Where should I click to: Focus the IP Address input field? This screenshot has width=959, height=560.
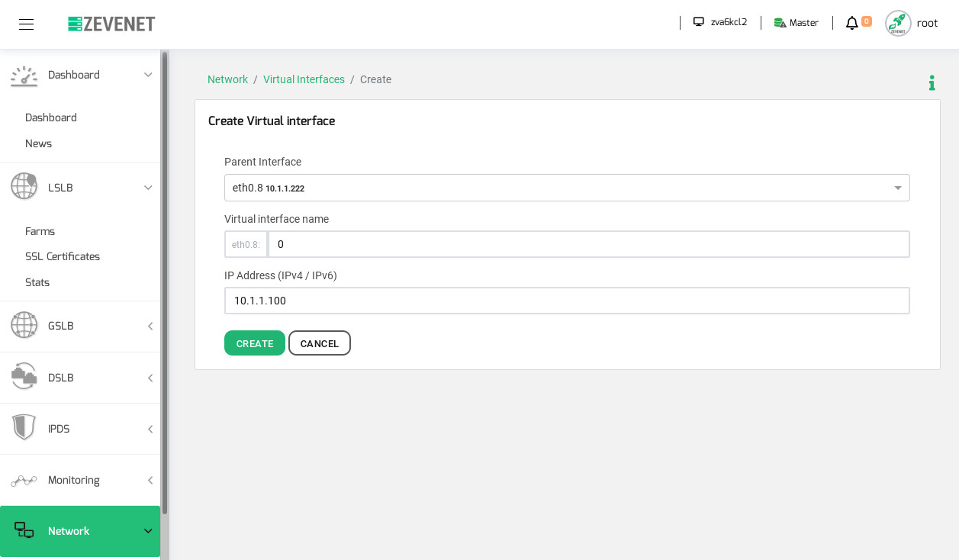pyautogui.click(x=567, y=301)
